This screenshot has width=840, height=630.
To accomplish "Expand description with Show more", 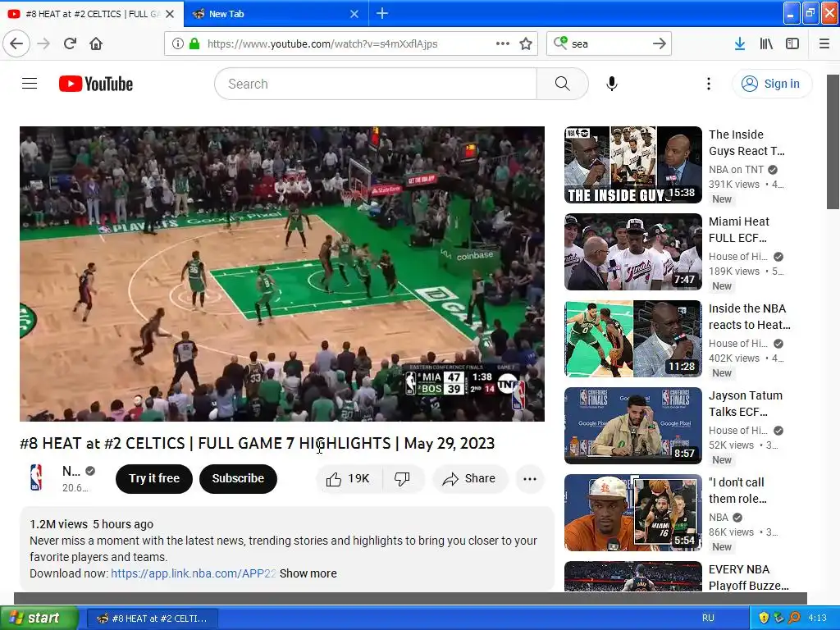I will coord(308,573).
